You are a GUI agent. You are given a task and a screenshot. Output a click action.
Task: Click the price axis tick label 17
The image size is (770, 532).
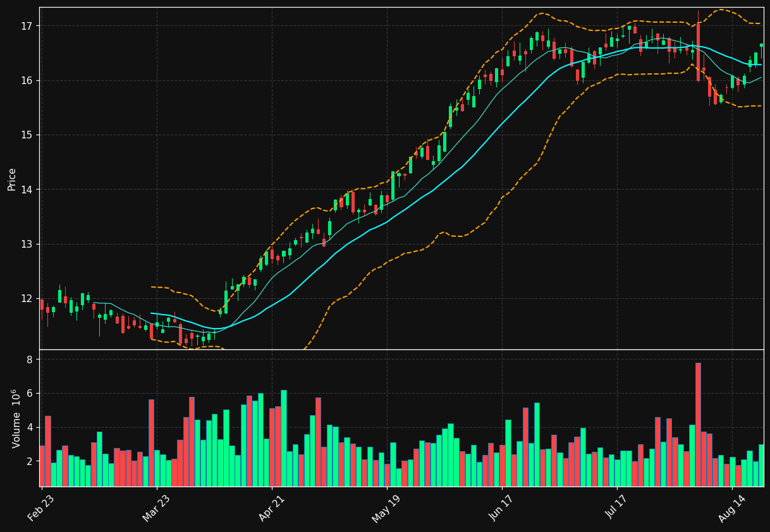pos(28,26)
